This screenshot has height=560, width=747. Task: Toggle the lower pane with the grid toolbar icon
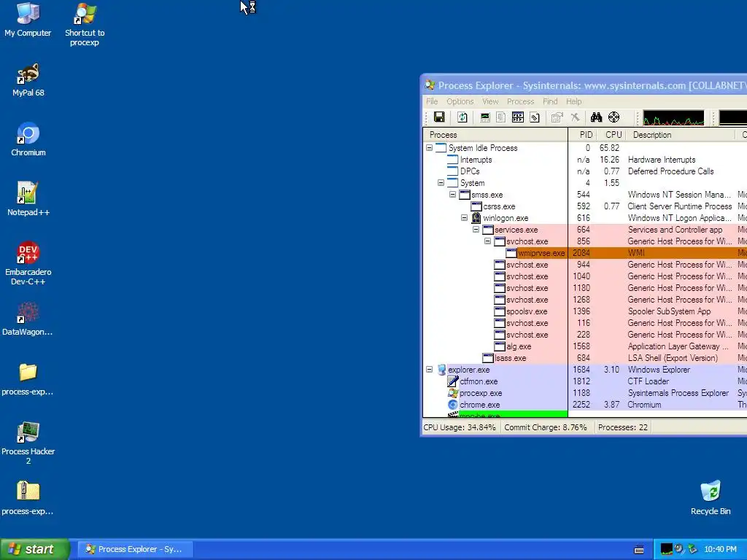coord(518,117)
